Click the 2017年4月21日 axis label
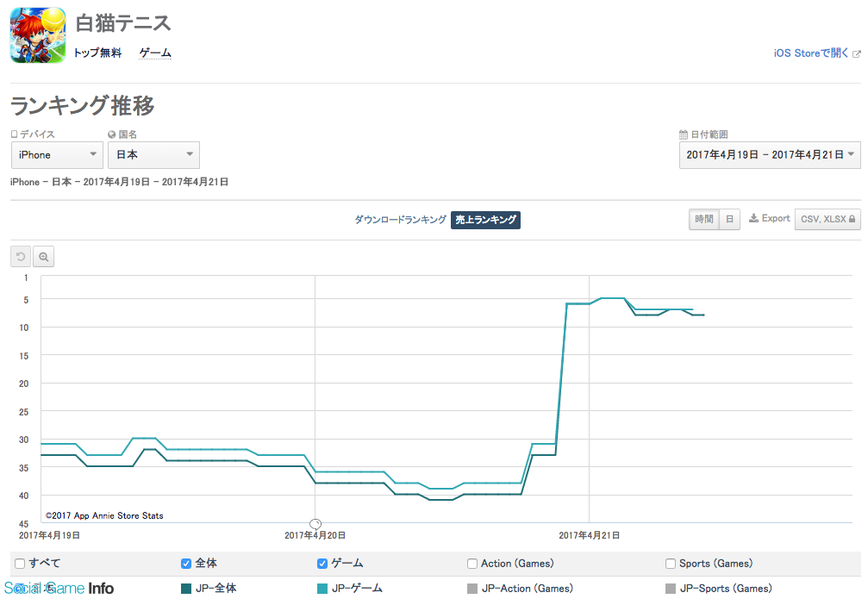This screenshot has width=868, height=599. point(589,535)
